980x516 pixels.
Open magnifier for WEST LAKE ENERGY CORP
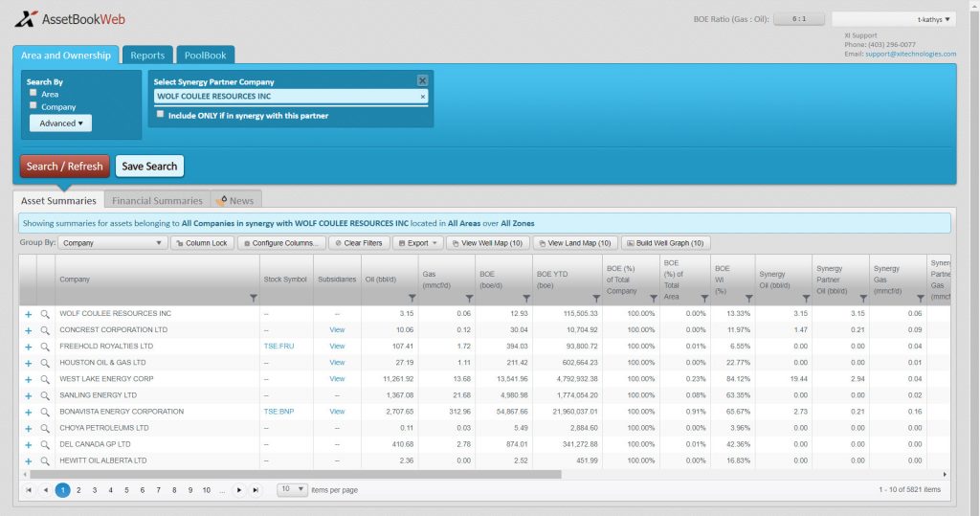click(x=45, y=379)
